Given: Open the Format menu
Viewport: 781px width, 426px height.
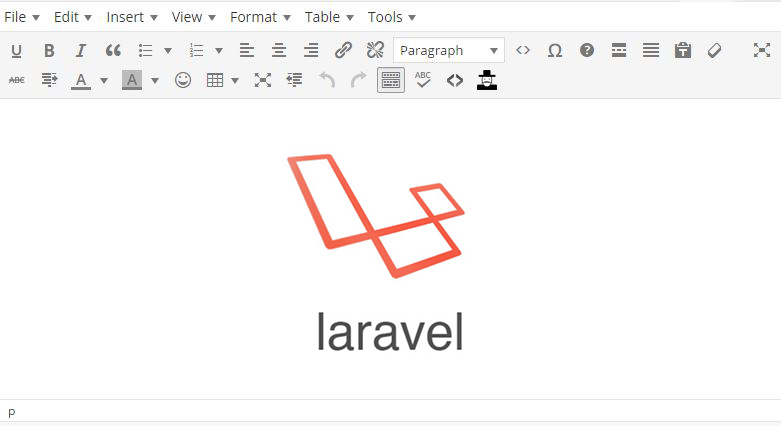Looking at the screenshot, I should pyautogui.click(x=260, y=17).
